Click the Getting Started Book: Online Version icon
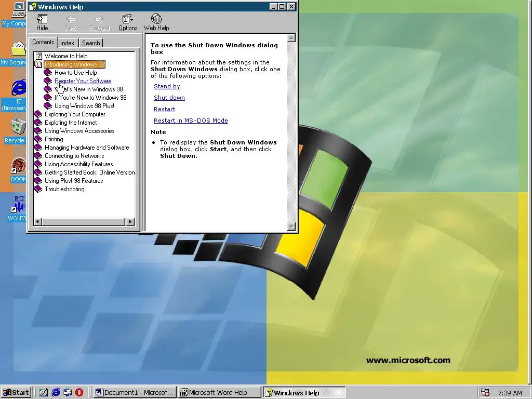 point(38,172)
